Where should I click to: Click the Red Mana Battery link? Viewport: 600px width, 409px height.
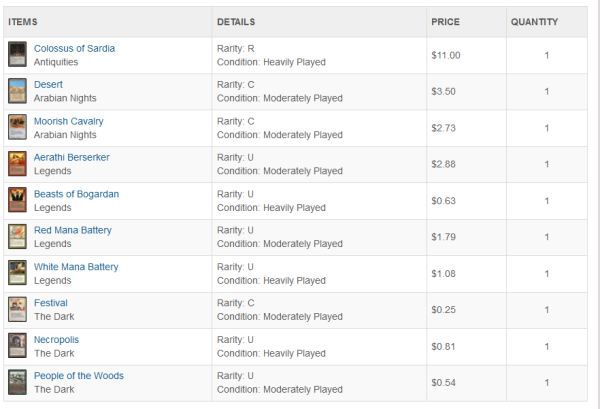[x=72, y=230]
